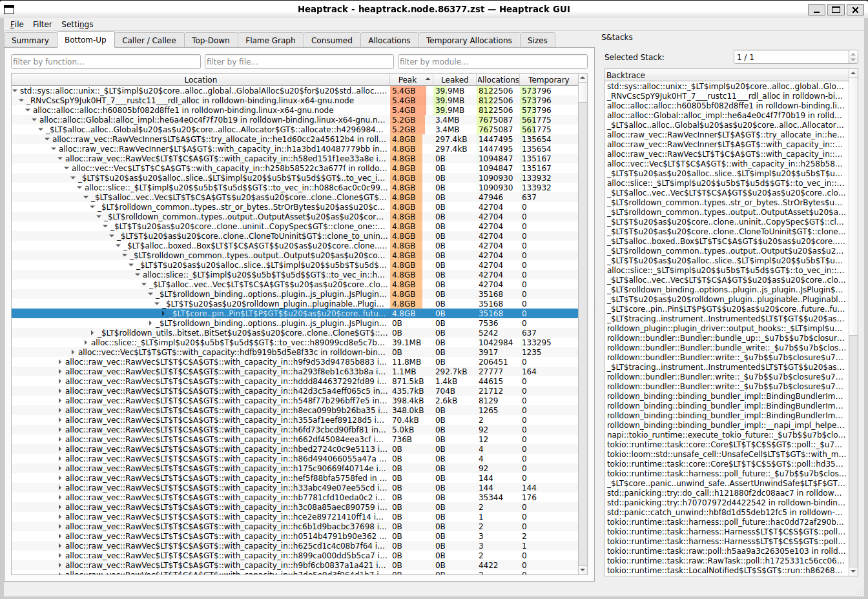This screenshot has height=599, width=868.
Task: Open the Filter menu
Action: [42, 24]
